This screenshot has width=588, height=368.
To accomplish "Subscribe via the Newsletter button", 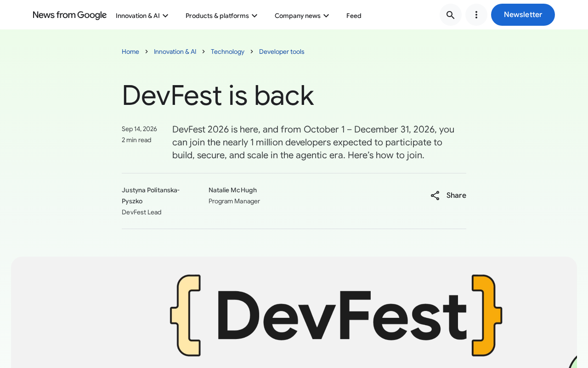I will 523,15.
